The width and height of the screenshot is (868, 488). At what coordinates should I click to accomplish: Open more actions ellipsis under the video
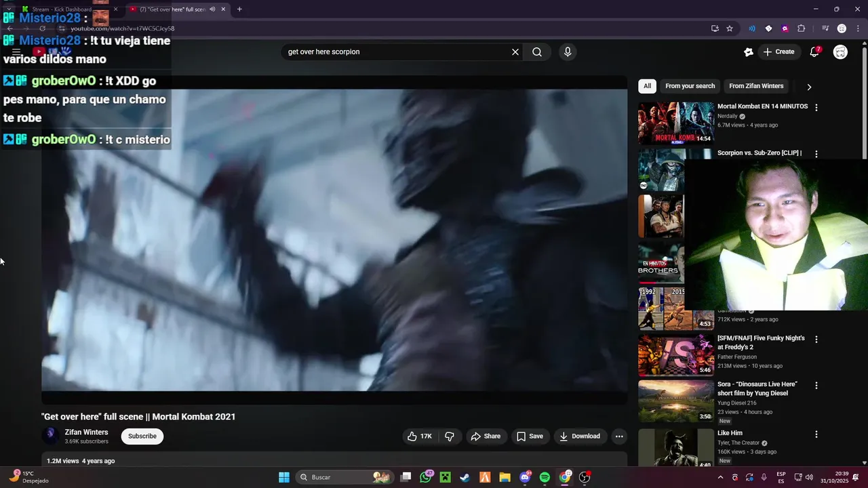(619, 436)
